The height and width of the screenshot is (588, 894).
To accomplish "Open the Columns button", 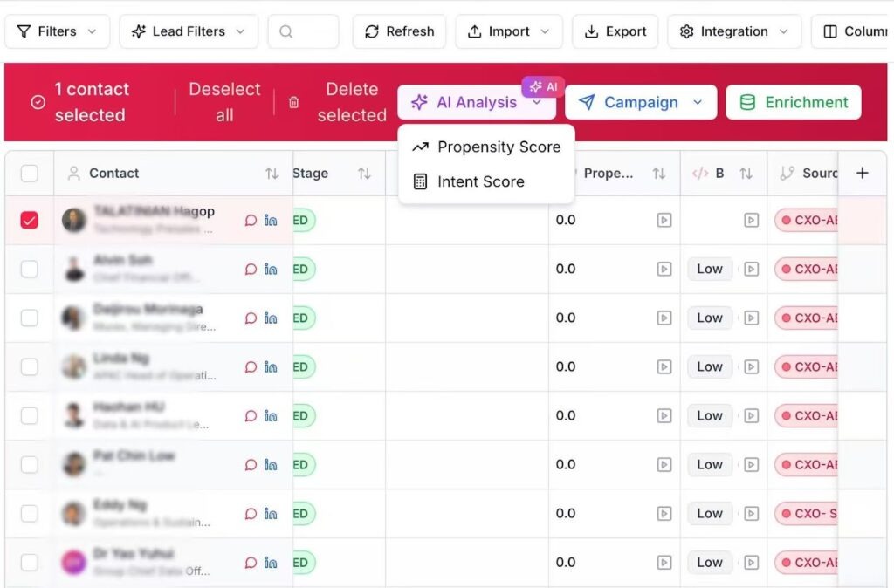I will point(852,31).
